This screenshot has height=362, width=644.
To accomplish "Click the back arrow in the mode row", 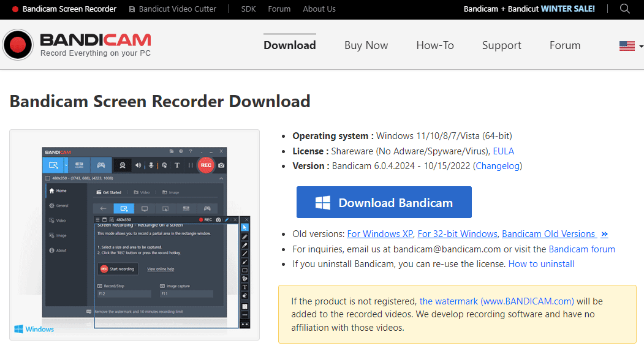I will (x=103, y=208).
